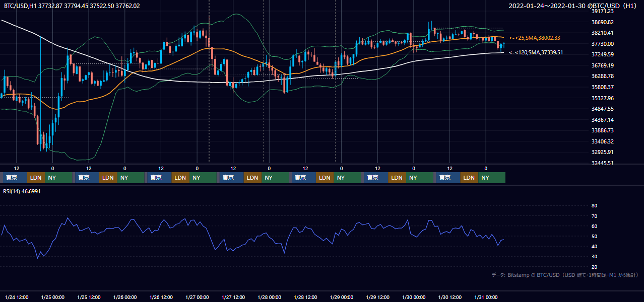644x302 pixels.
Task: Click price axis value 34367.14
Action: tap(602, 120)
